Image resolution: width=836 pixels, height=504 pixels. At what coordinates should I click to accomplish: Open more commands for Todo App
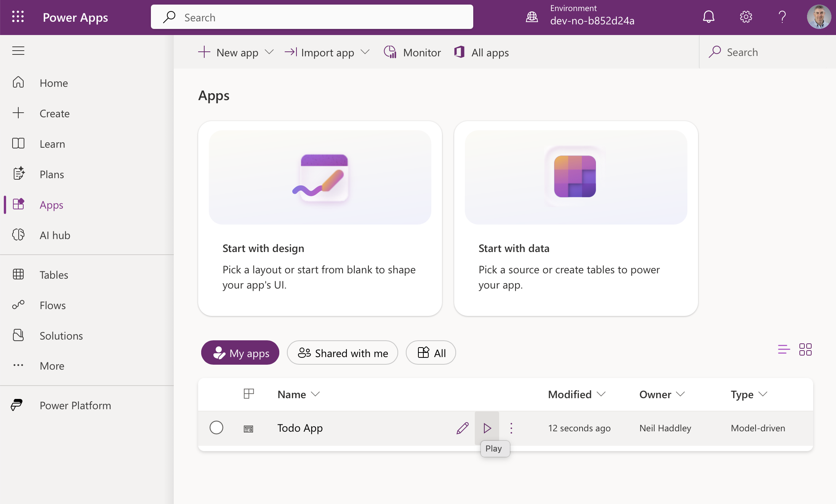(x=511, y=428)
